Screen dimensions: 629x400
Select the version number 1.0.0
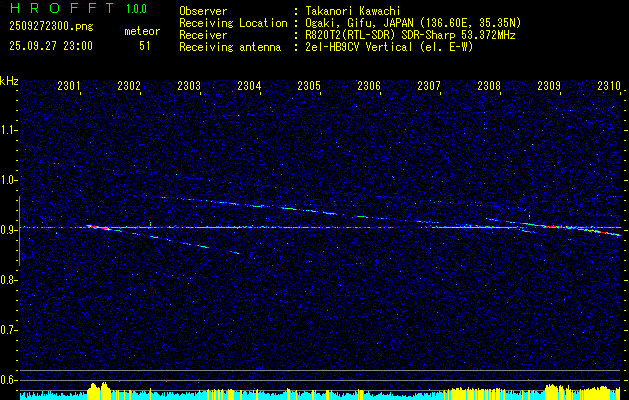coord(136,9)
